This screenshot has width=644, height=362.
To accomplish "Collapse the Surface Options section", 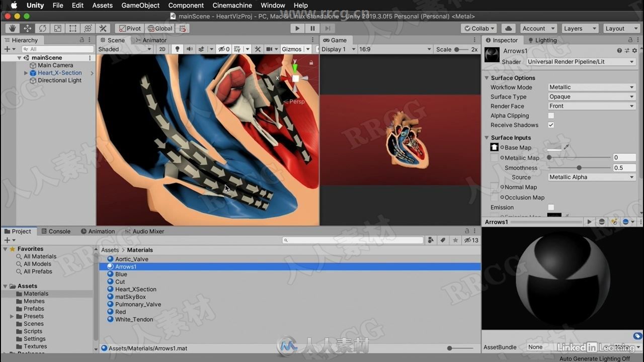I will click(487, 78).
